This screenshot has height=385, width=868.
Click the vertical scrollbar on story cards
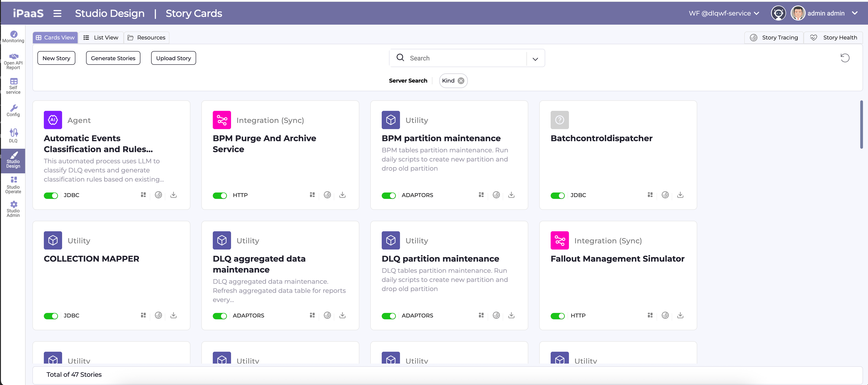point(861,125)
